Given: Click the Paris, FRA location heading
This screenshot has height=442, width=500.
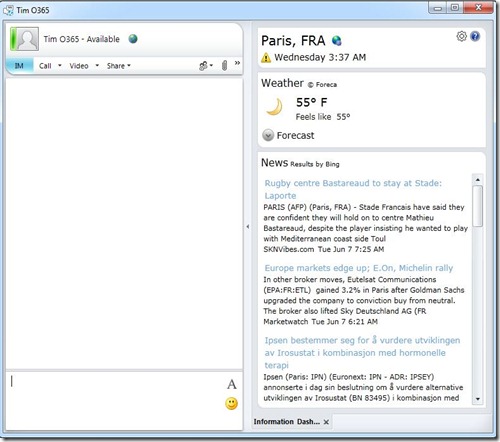Looking at the screenshot, I should (293, 41).
